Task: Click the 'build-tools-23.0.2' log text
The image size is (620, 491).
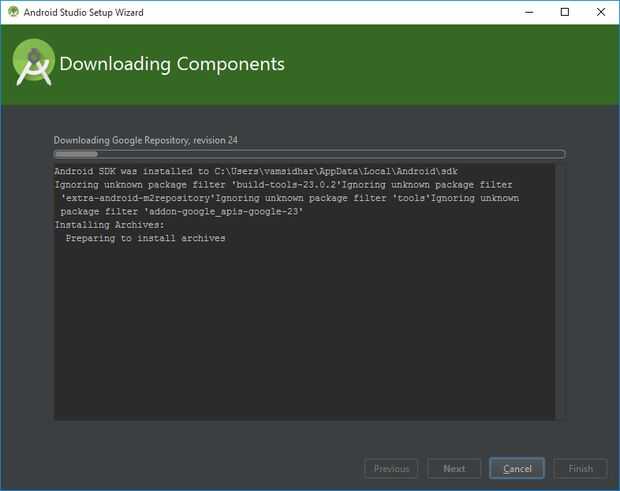Action: coord(286,185)
